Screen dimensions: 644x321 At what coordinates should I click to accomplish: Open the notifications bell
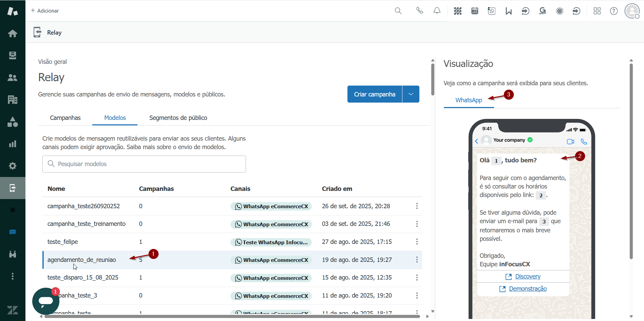click(437, 11)
